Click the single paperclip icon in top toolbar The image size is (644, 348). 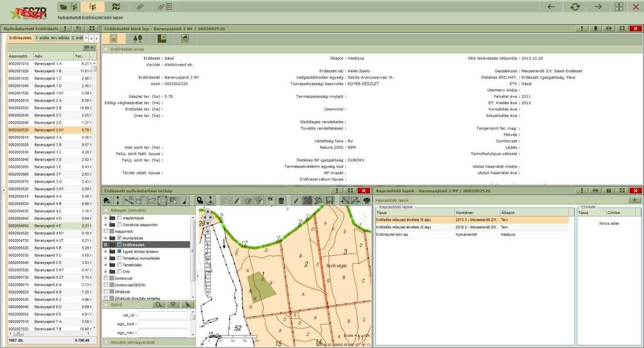pos(140,7)
